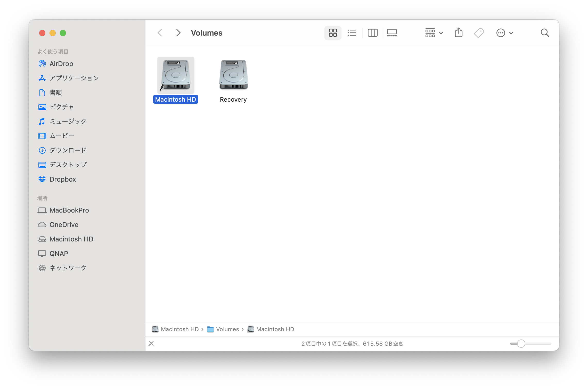Screen dimensions: 588x389
Task: Click Volumes in the path bar
Action: click(x=227, y=329)
